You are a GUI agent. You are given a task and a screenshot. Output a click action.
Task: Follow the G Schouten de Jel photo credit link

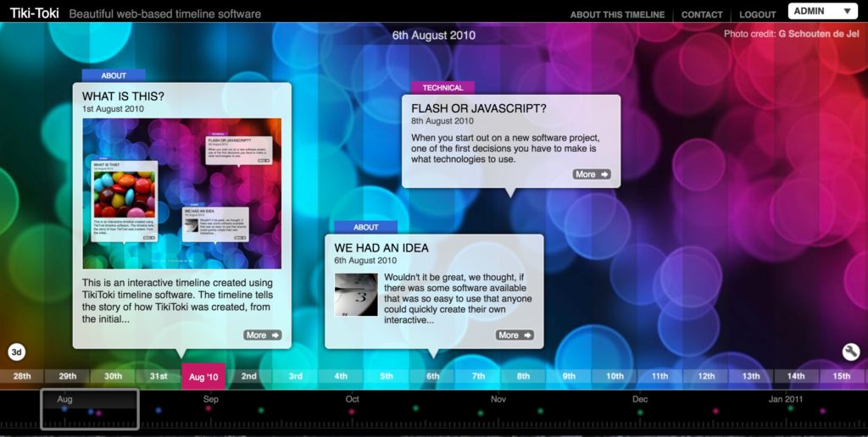pyautogui.click(x=819, y=34)
